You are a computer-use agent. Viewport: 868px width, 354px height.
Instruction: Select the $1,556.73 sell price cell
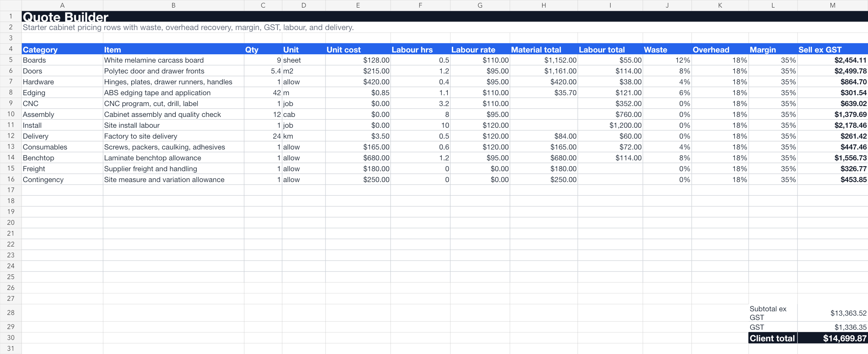[x=833, y=158]
